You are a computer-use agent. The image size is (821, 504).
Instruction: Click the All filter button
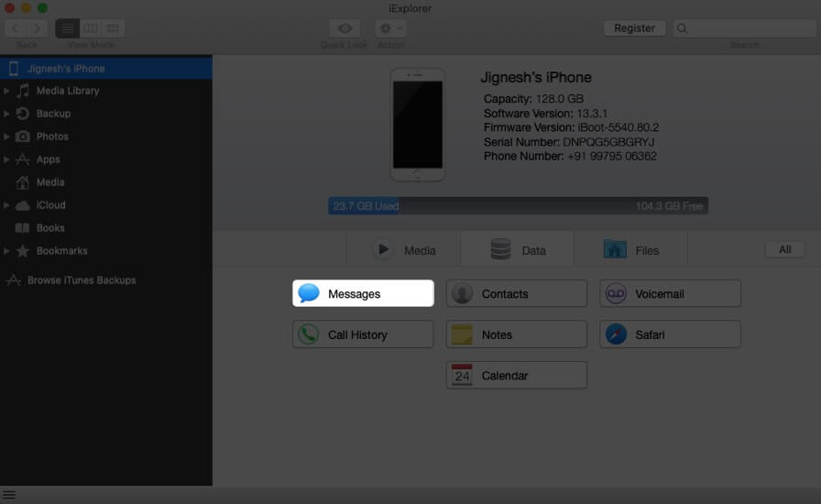pos(785,249)
